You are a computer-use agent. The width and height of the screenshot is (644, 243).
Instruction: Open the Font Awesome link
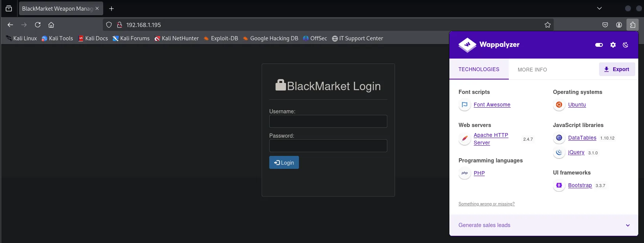click(x=492, y=105)
